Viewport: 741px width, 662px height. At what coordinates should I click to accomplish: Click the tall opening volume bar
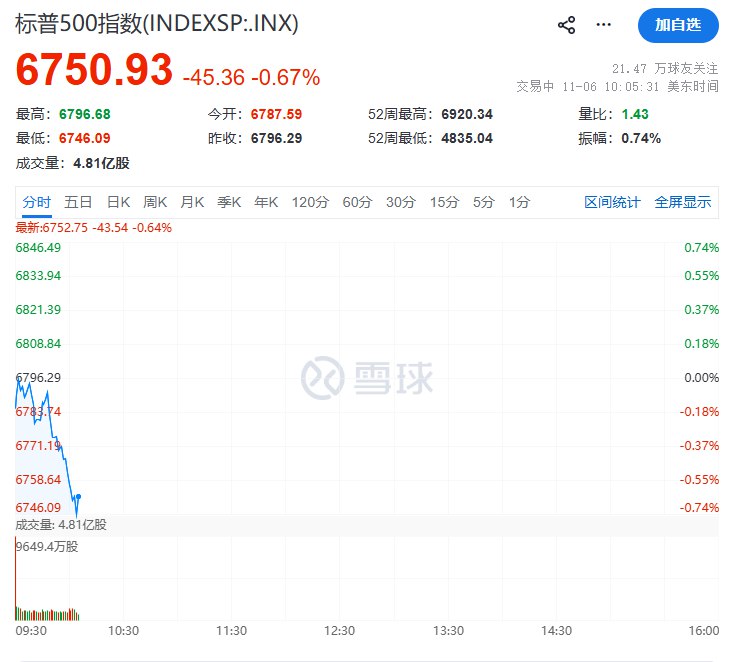point(16,578)
